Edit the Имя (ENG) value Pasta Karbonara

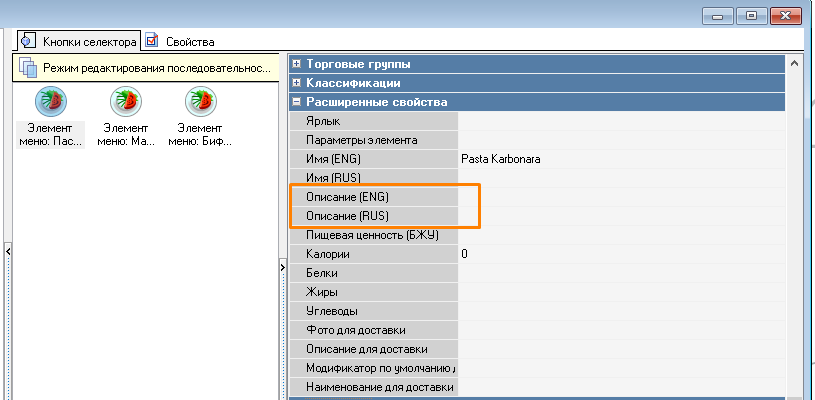(x=620, y=159)
